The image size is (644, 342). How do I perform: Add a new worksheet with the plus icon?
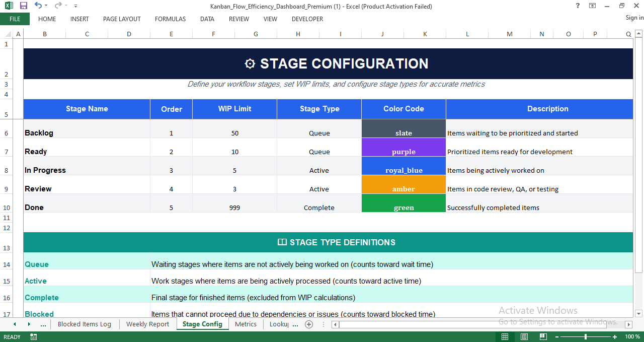tap(309, 324)
